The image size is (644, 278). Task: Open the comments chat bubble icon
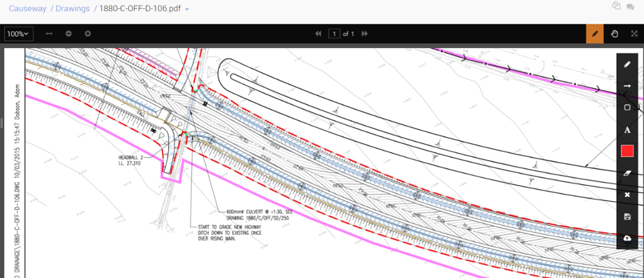[630, 6]
